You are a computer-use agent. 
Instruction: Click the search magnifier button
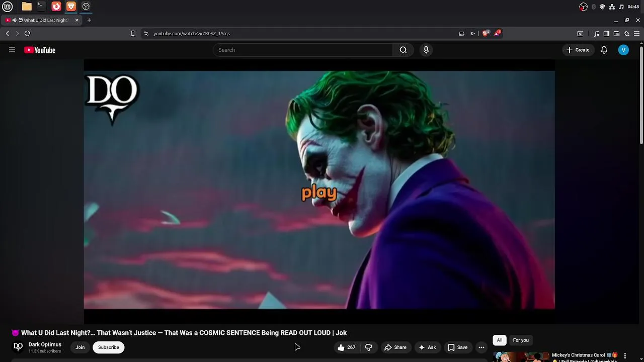(403, 50)
